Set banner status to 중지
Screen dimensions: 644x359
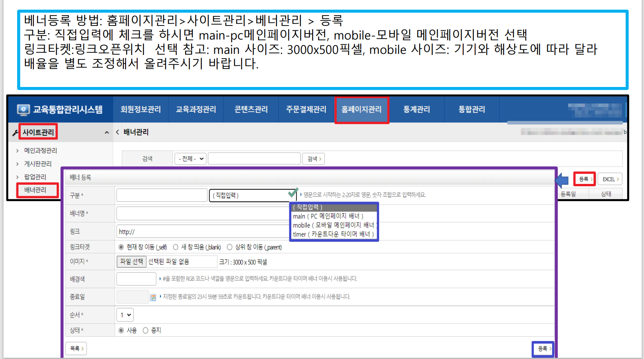click(146, 330)
